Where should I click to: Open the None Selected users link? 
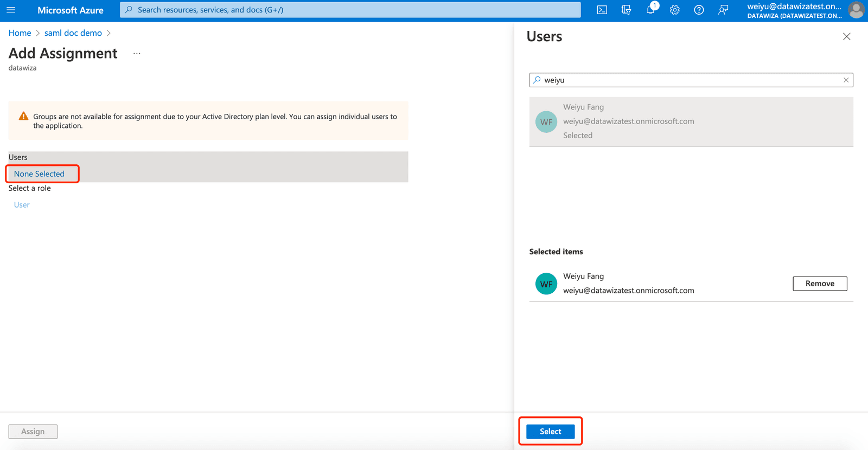[39, 173]
